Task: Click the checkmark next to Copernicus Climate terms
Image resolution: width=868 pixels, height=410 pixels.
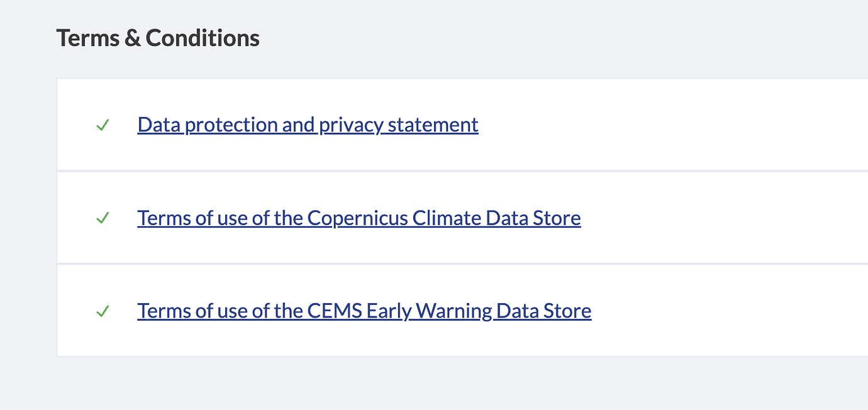Action: pyautogui.click(x=103, y=218)
